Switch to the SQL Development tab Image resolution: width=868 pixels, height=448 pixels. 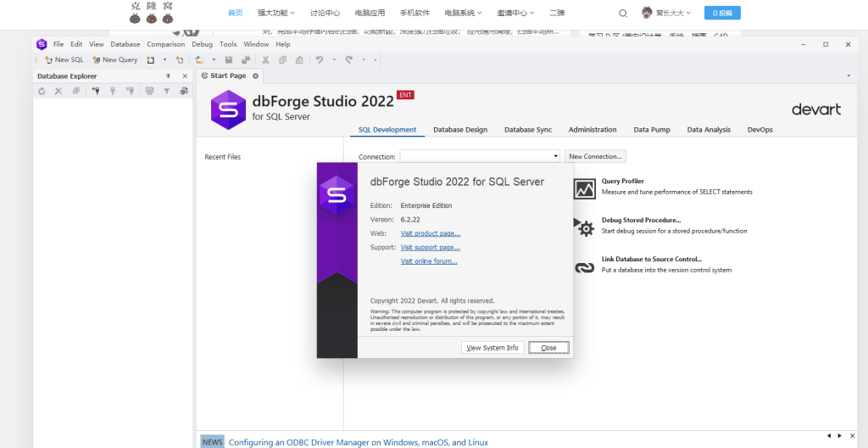[387, 130]
